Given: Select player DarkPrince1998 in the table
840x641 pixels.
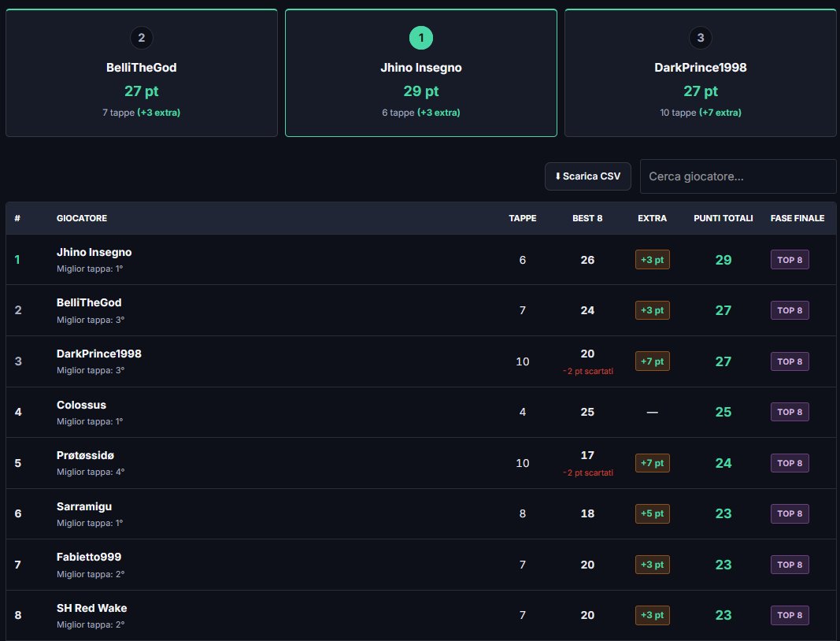Looking at the screenshot, I should (99, 354).
